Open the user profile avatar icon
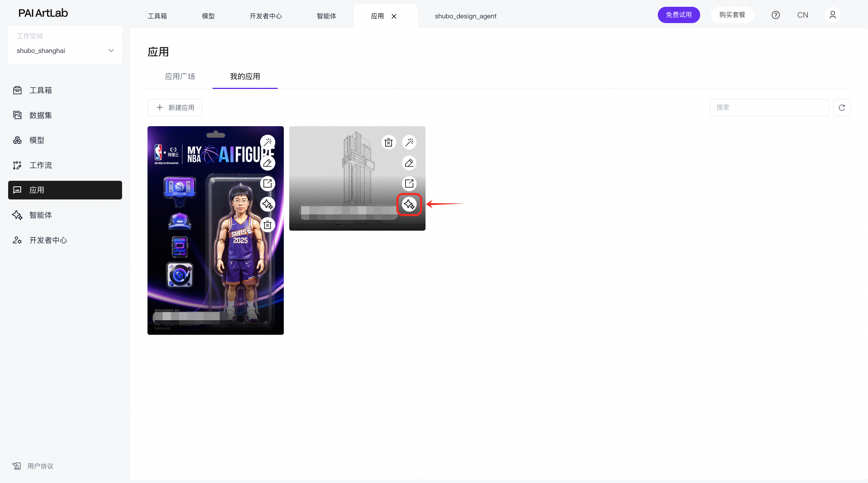The image size is (868, 483). tap(832, 15)
